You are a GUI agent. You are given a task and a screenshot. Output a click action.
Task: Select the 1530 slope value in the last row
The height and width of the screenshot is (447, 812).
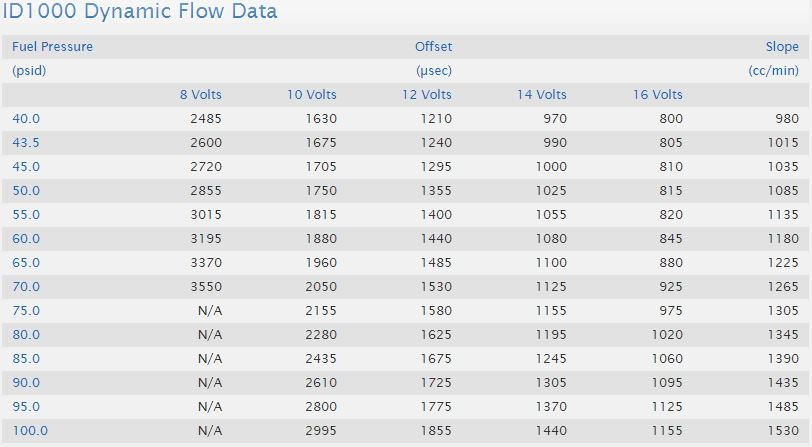pos(782,431)
